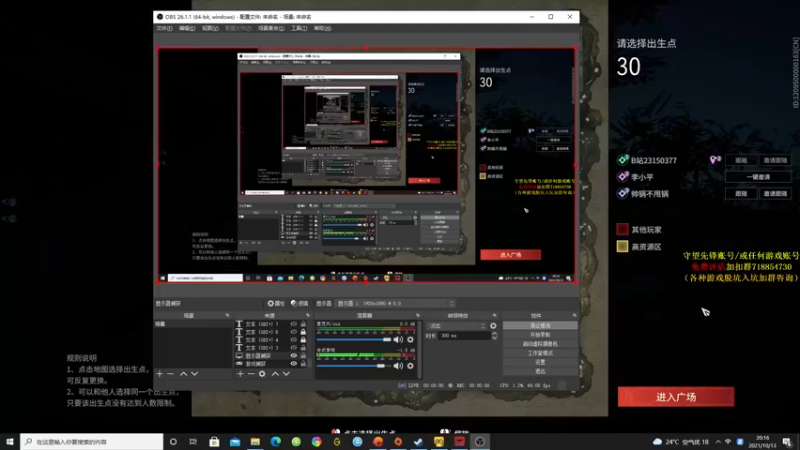Hide the 显示器捕获 display capture source
800x450 pixels.
click(293, 356)
